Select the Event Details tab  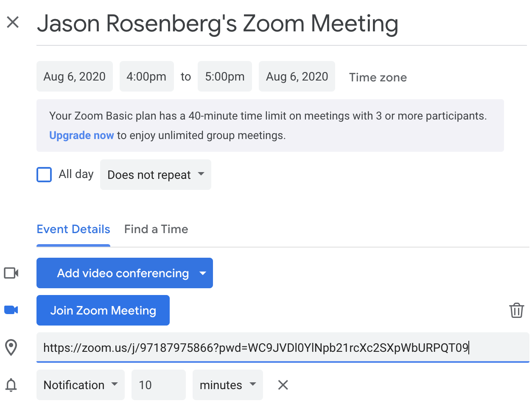(73, 229)
